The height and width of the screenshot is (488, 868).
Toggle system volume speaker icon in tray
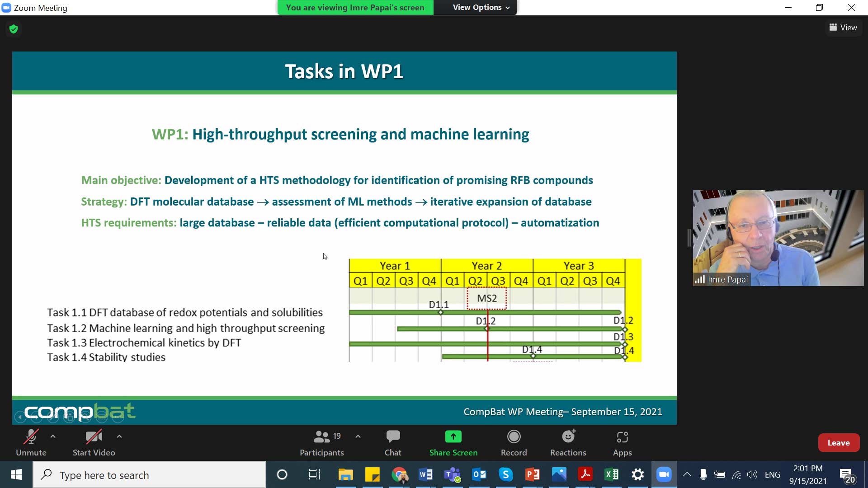coord(752,474)
